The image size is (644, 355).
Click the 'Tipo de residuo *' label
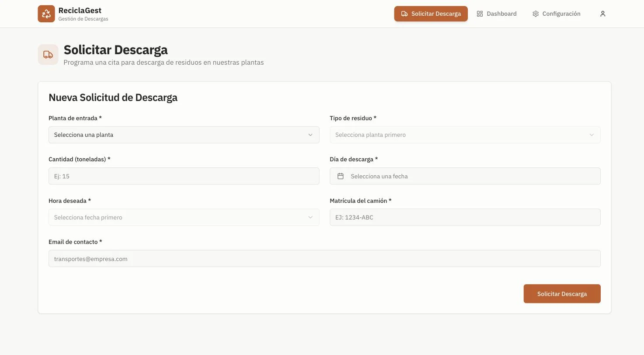point(353,118)
